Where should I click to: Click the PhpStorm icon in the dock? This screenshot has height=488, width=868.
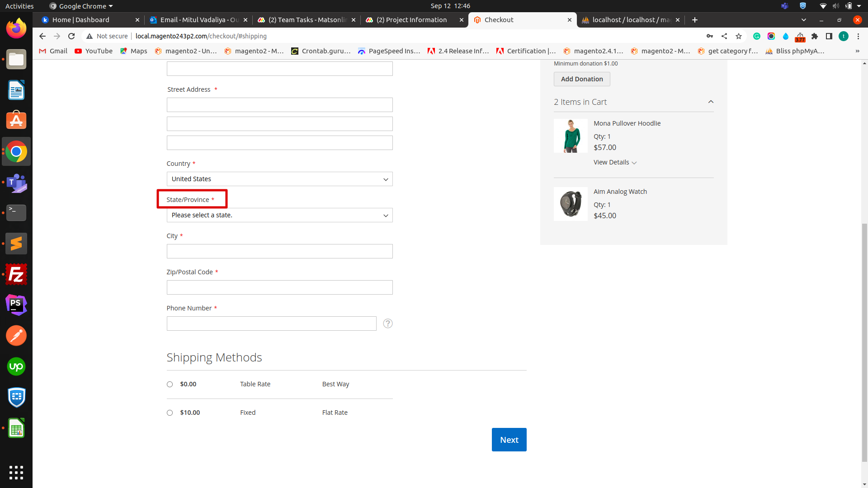[16, 305]
